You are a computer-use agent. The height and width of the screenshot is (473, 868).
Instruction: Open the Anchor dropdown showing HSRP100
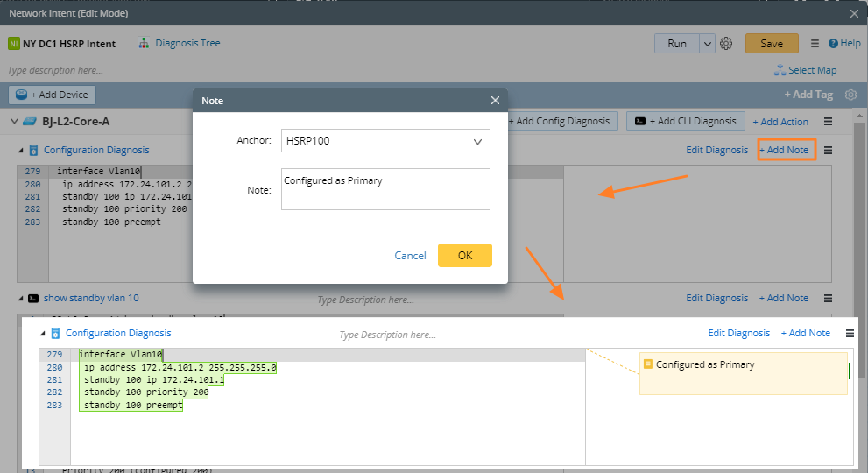[x=385, y=141]
